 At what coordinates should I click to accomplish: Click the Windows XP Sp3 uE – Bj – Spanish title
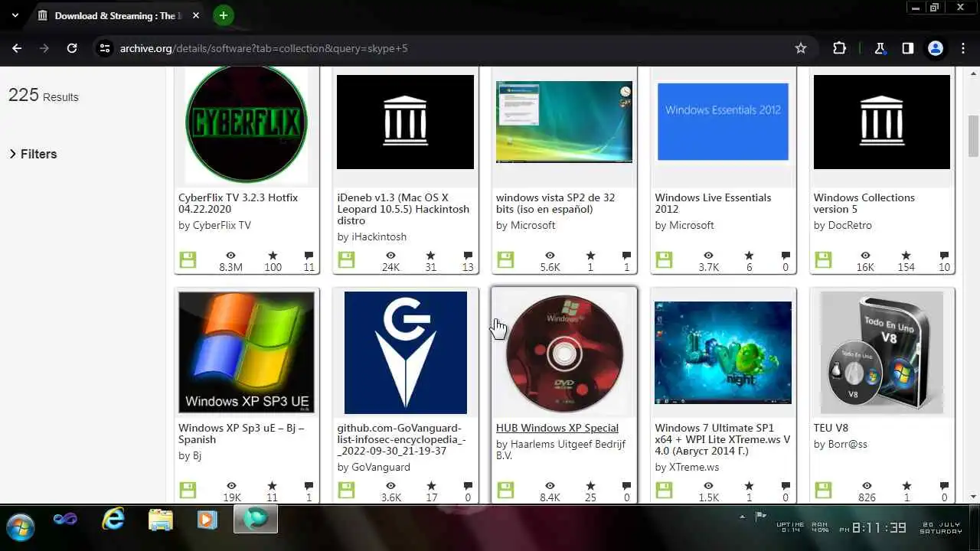241,433
